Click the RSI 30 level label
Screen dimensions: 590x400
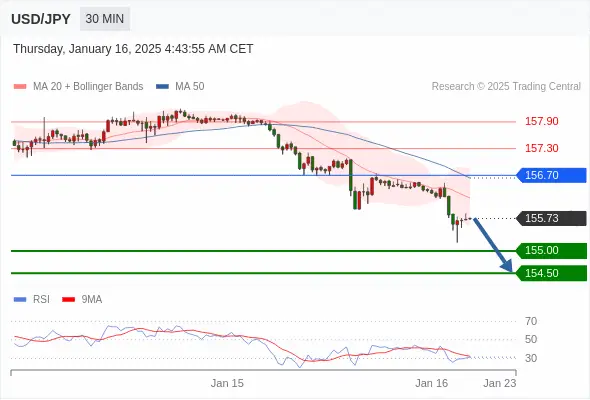(531, 358)
